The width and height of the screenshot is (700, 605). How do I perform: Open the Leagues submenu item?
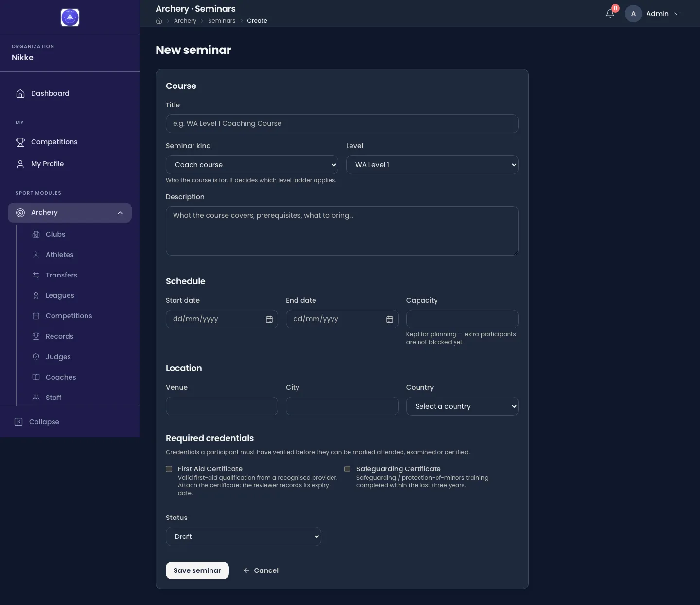78,295
